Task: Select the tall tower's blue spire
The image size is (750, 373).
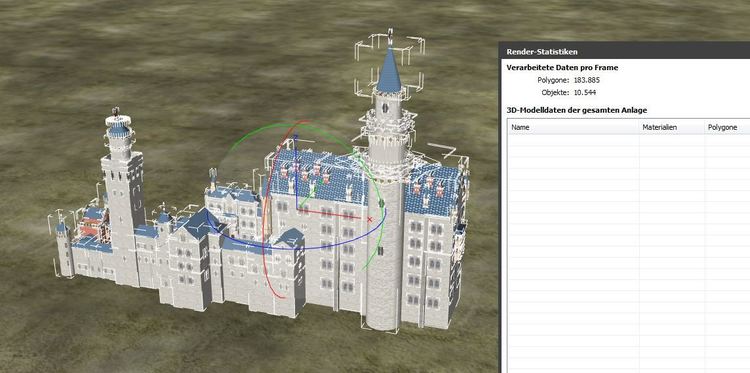Action: (x=389, y=71)
